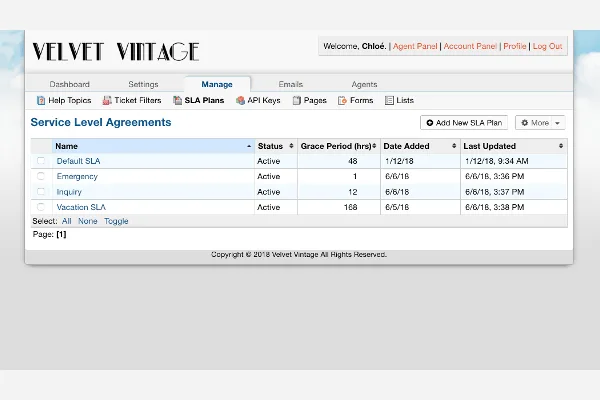
Task: Click the gear icon in the More button
Action: pyautogui.click(x=525, y=123)
